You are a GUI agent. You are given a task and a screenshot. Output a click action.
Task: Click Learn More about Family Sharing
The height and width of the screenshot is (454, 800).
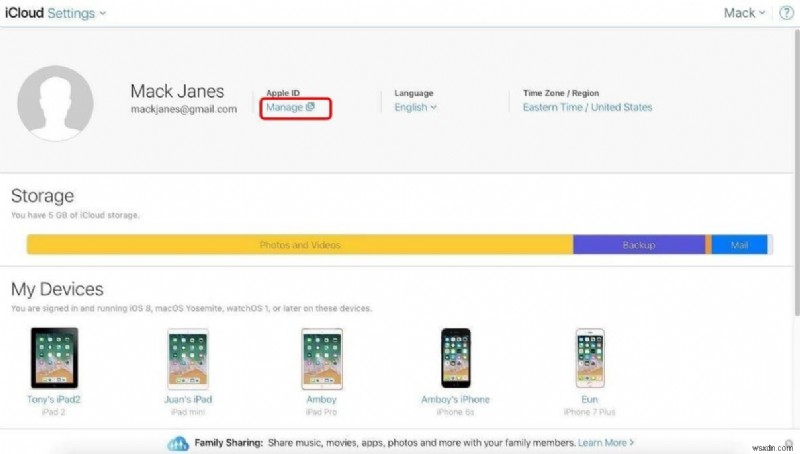point(604,442)
